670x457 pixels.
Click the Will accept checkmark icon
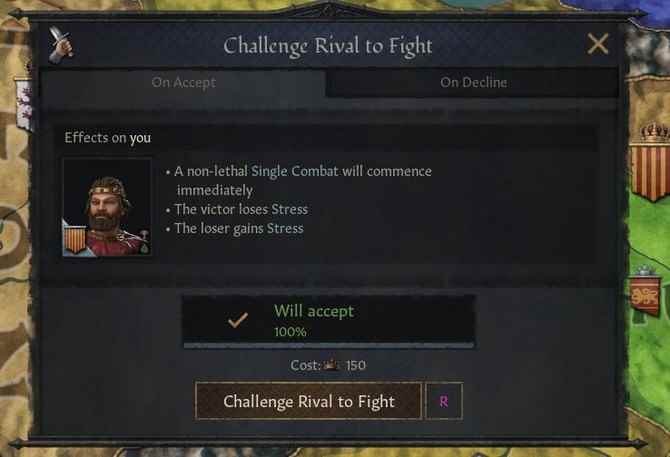[238, 320]
